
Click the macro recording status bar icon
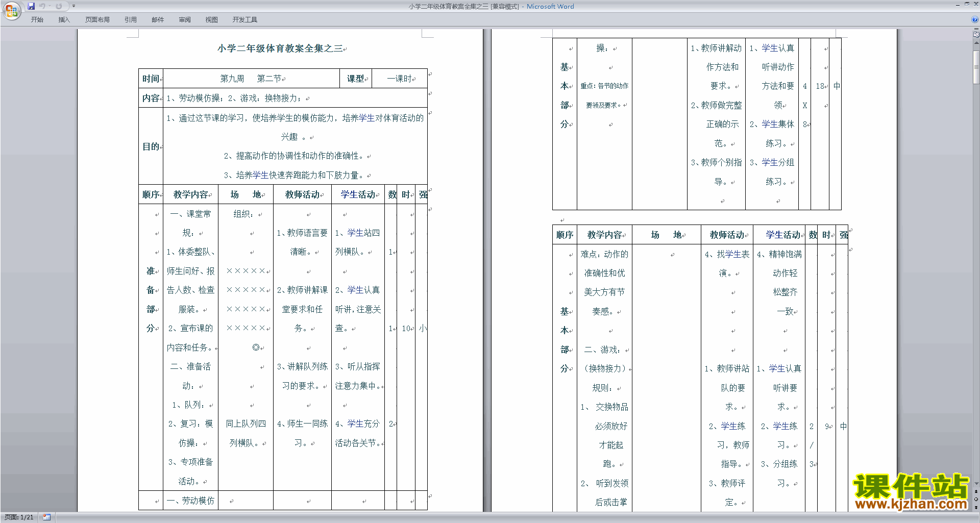coord(46,517)
